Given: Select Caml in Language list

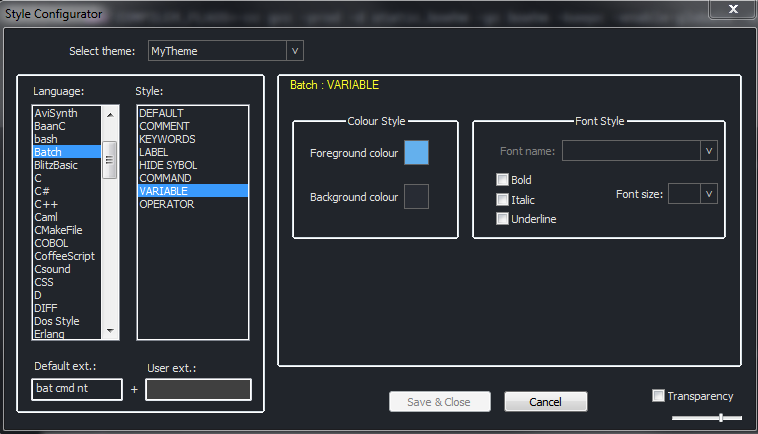Looking at the screenshot, I should pos(67,217).
